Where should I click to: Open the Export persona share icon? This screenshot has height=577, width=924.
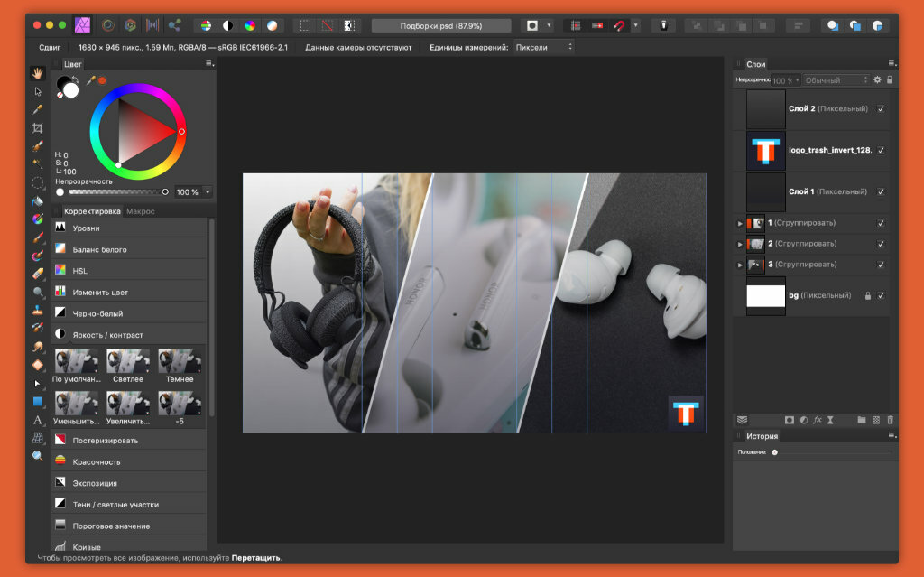click(174, 25)
